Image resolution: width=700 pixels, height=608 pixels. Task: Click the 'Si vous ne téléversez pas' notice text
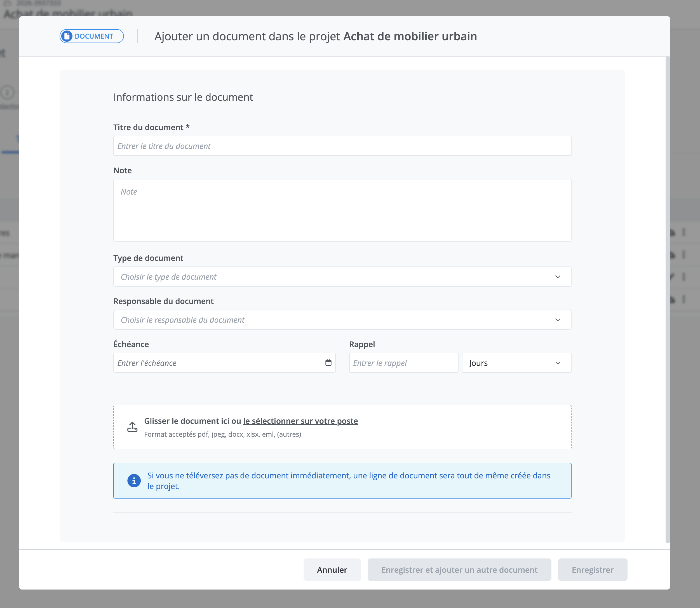[x=349, y=481]
